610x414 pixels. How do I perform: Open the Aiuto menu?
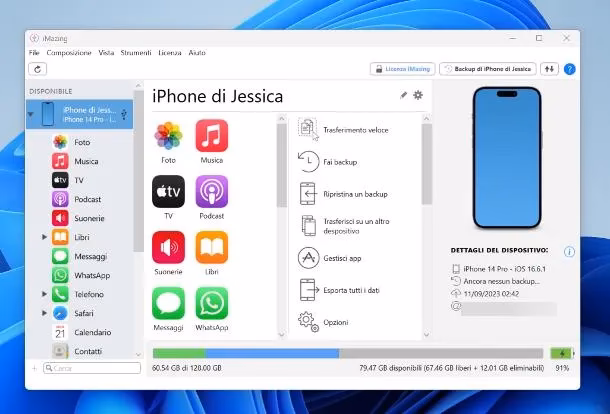pyautogui.click(x=197, y=53)
